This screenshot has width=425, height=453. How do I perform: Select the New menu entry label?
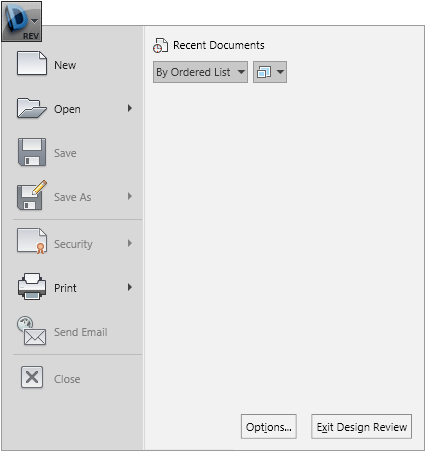[x=65, y=65]
